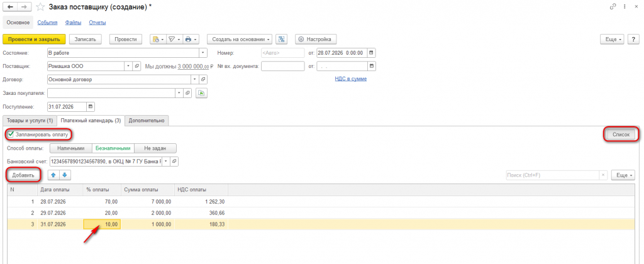The width and height of the screenshot is (644, 264).
Task: Add document to favorites with star icon
Action: tap(40, 7)
